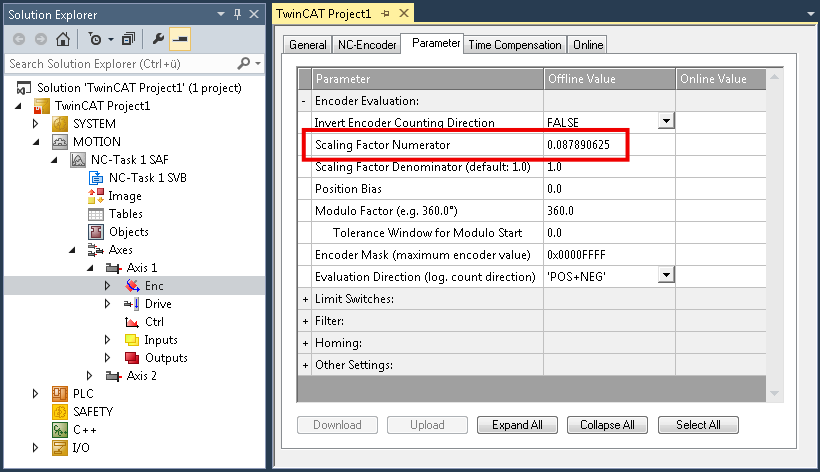Toggle pin on the TwinCAT Project1 document tab
The width and height of the screenshot is (821, 472).
[385, 14]
